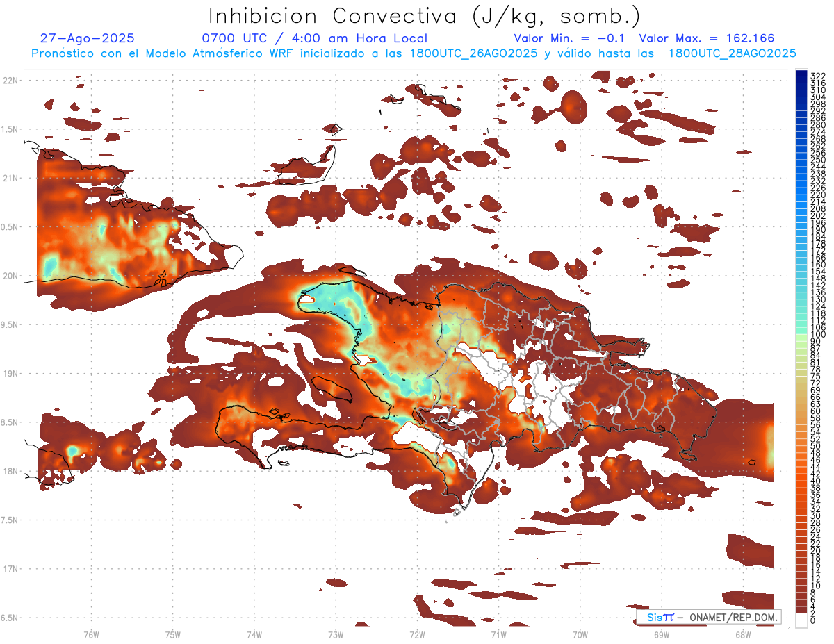Select the date text '27-Ago-2025'
The width and height of the screenshot is (834, 644).
88,39
